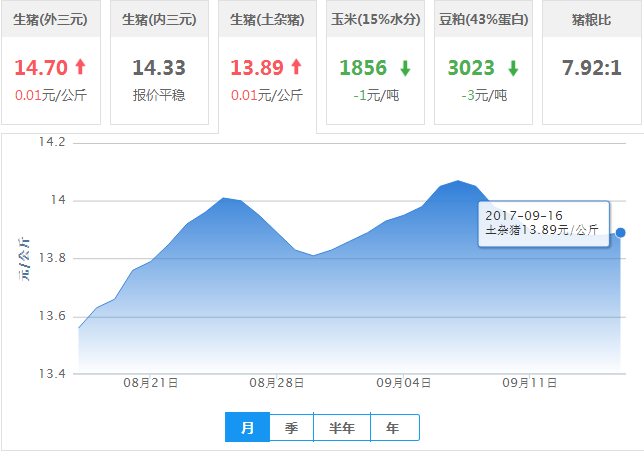The width and height of the screenshot is (644, 451).
Task: Click the 2017-09-16 tooltip box
Action: click(x=542, y=222)
